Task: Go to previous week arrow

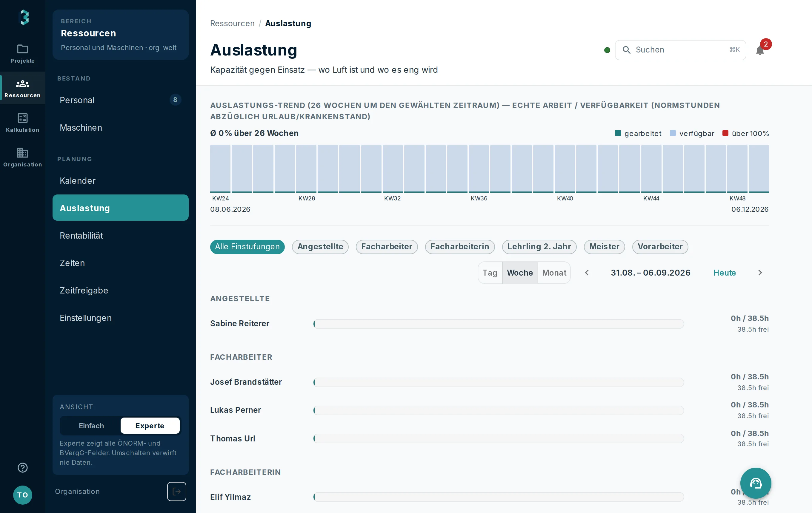Action: pos(587,273)
